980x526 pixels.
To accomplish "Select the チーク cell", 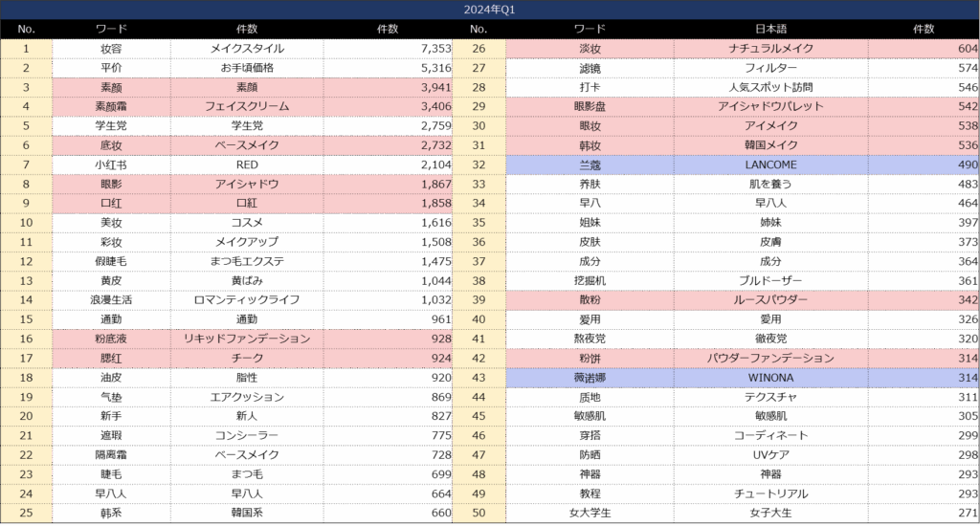I will [246, 359].
